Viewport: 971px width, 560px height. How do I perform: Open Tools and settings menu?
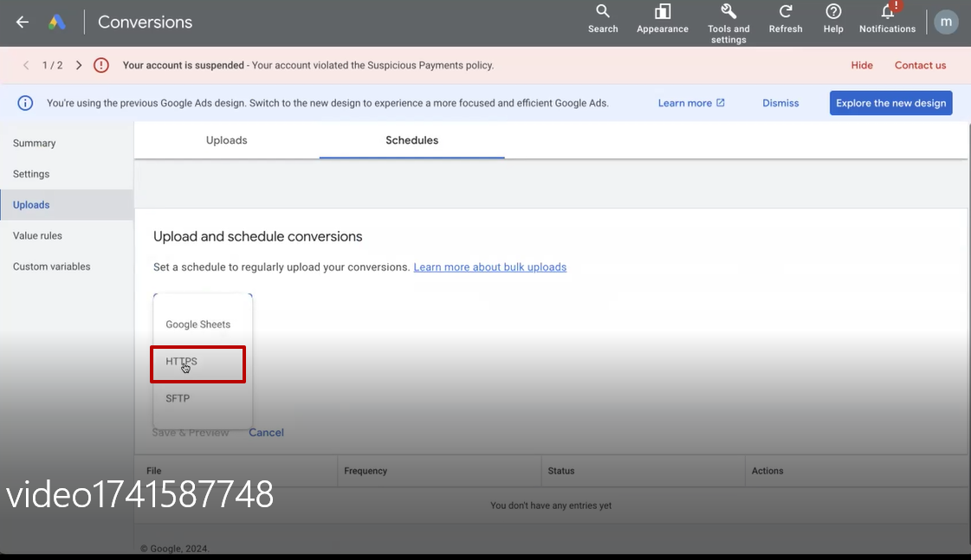tap(728, 23)
